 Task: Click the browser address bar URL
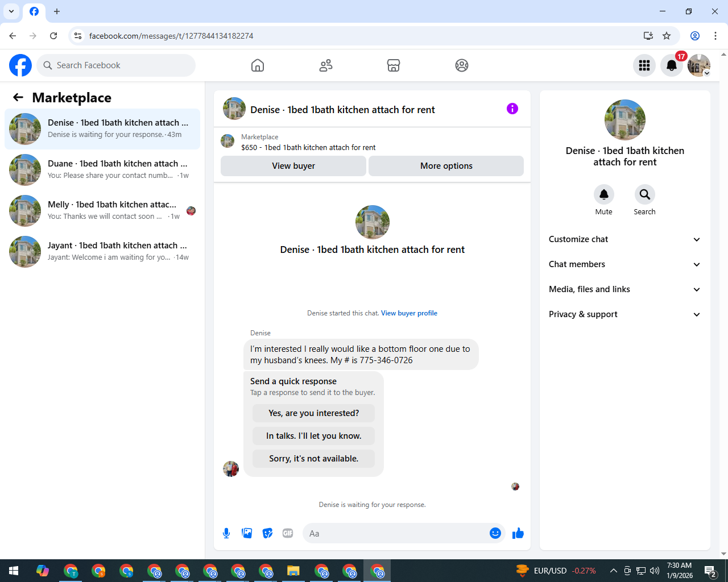pos(171,36)
